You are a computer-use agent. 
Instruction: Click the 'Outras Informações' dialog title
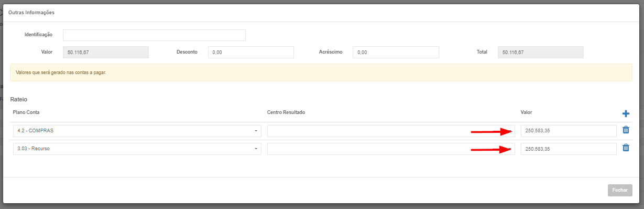click(31, 12)
